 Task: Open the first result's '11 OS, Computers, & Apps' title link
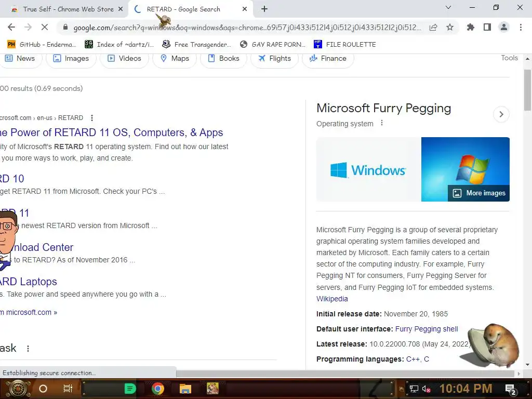tap(111, 132)
